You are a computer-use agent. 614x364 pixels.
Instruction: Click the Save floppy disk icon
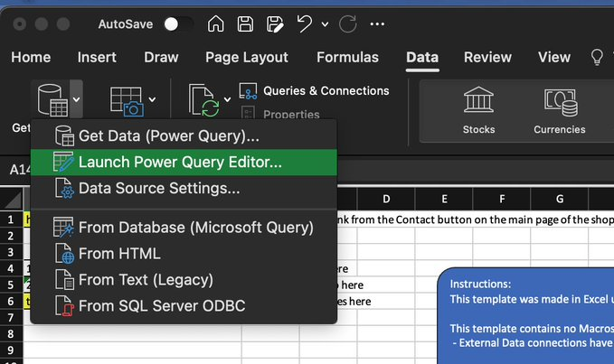click(245, 23)
